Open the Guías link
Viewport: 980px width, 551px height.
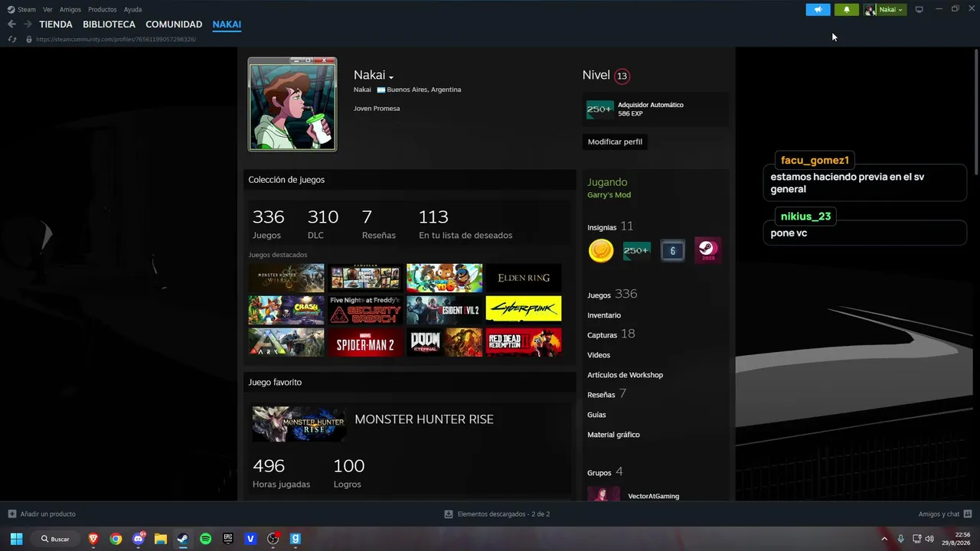tap(596, 415)
